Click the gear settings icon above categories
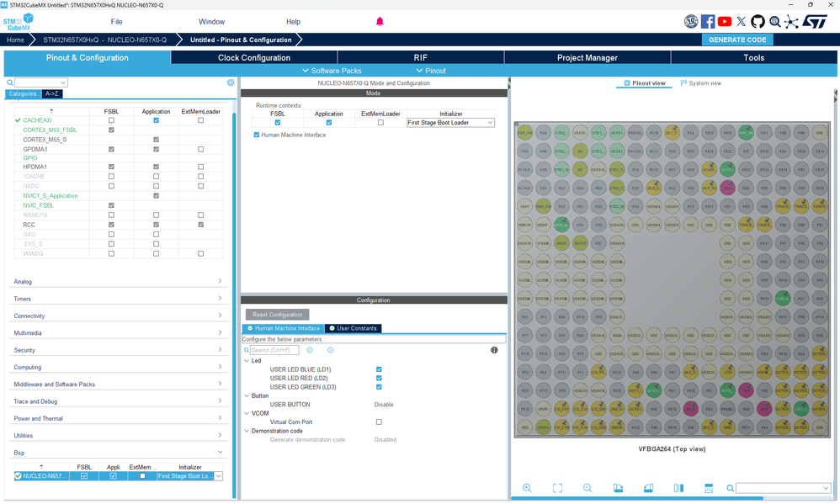This screenshot has height=504, width=840. 231,82
